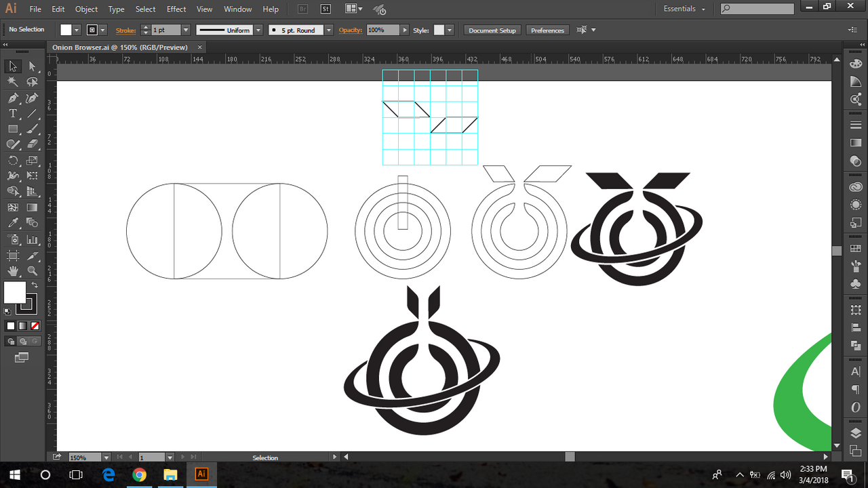Reset to default fill and stroke
This screenshot has height=488, width=868.
pyautogui.click(x=7, y=311)
